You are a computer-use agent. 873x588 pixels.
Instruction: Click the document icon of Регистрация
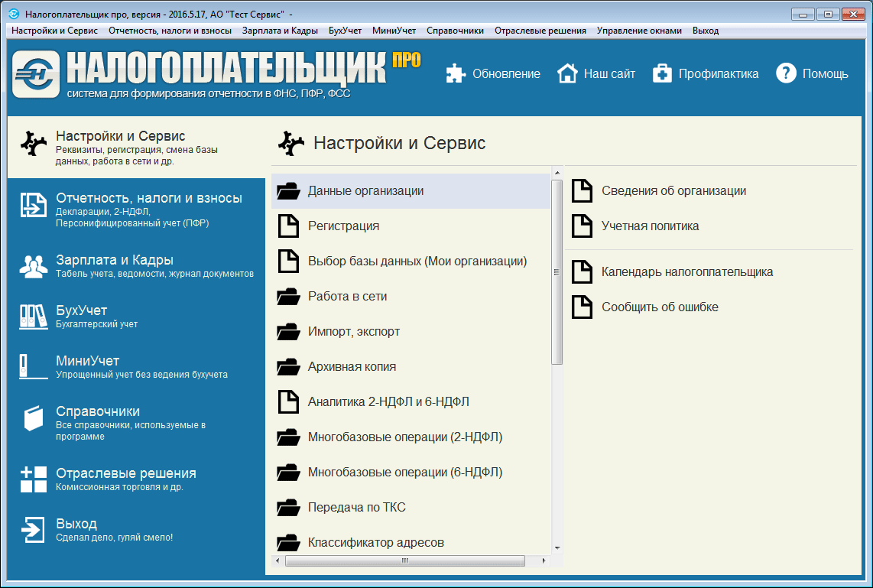pyautogui.click(x=288, y=226)
